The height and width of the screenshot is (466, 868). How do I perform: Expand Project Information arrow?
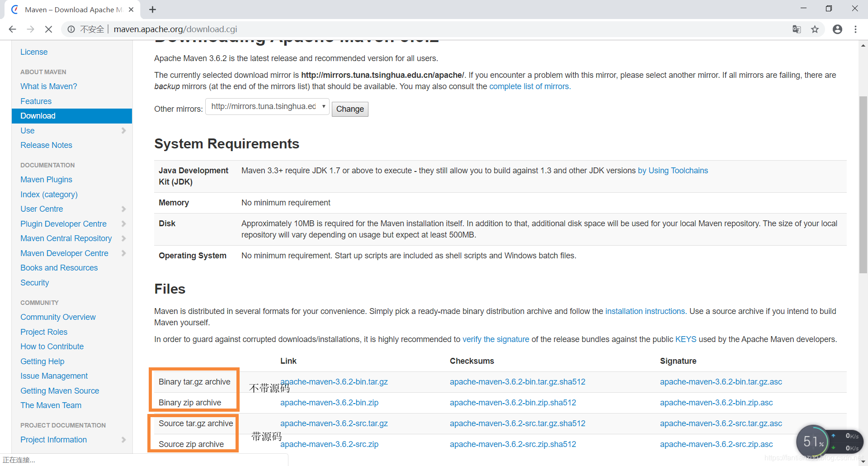[123, 440]
